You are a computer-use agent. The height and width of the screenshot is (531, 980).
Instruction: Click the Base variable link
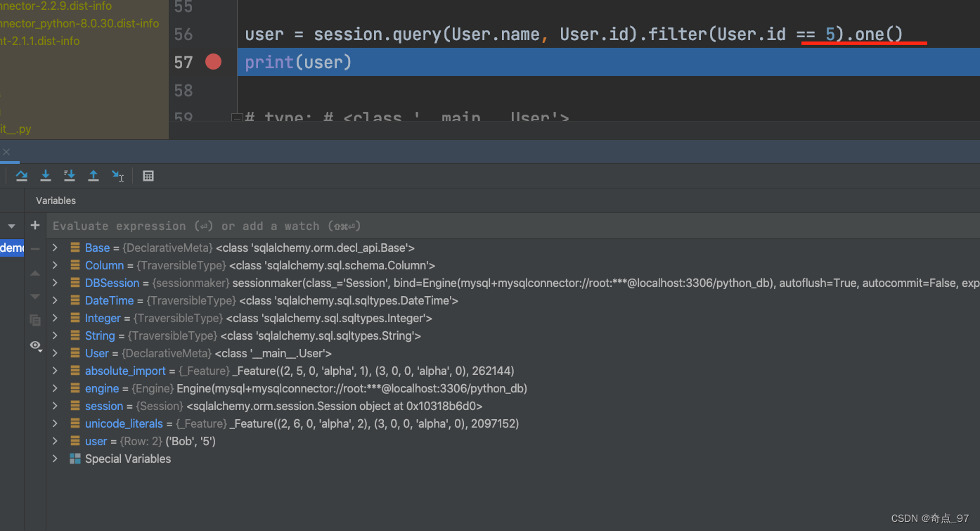[97, 248]
